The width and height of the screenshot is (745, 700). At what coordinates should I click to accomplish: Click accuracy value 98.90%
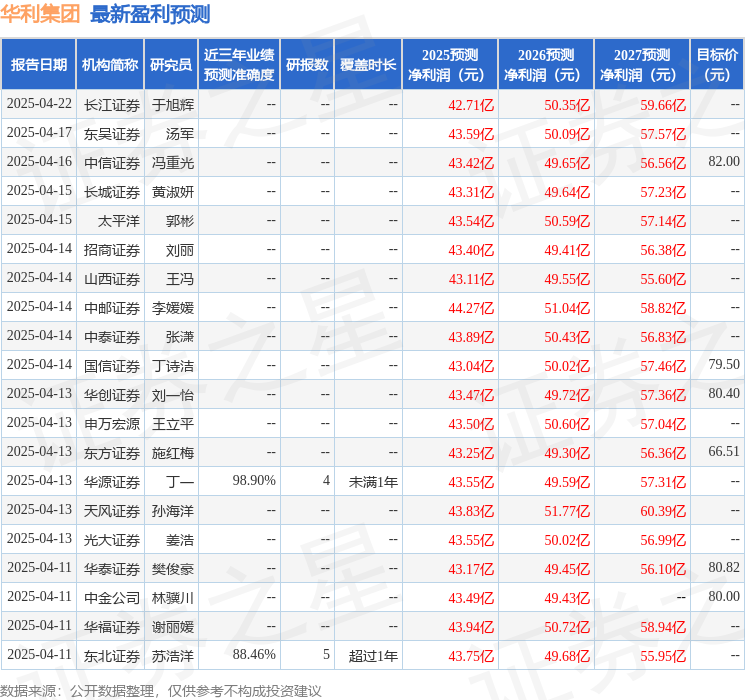click(254, 480)
